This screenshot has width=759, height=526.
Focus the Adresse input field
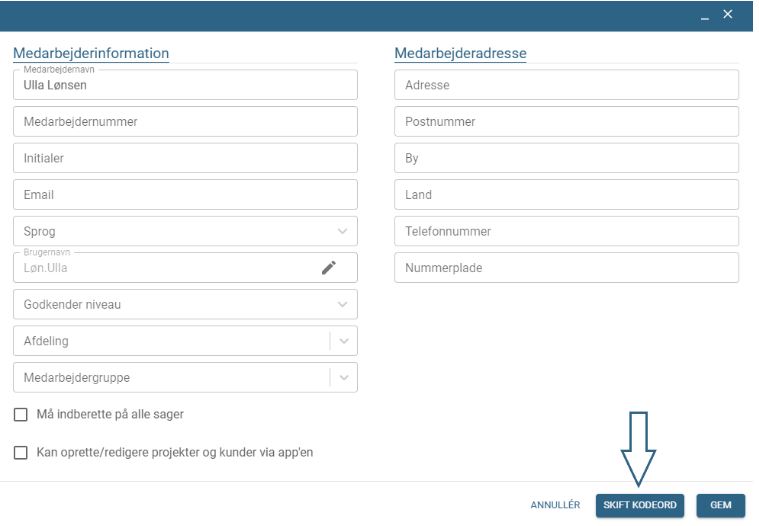566,85
